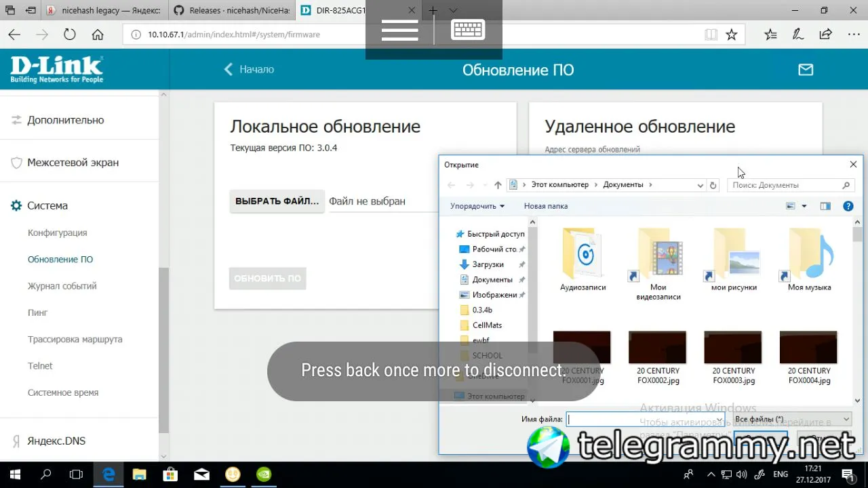Open taskbar search
The height and width of the screenshot is (488, 868).
tap(46, 474)
